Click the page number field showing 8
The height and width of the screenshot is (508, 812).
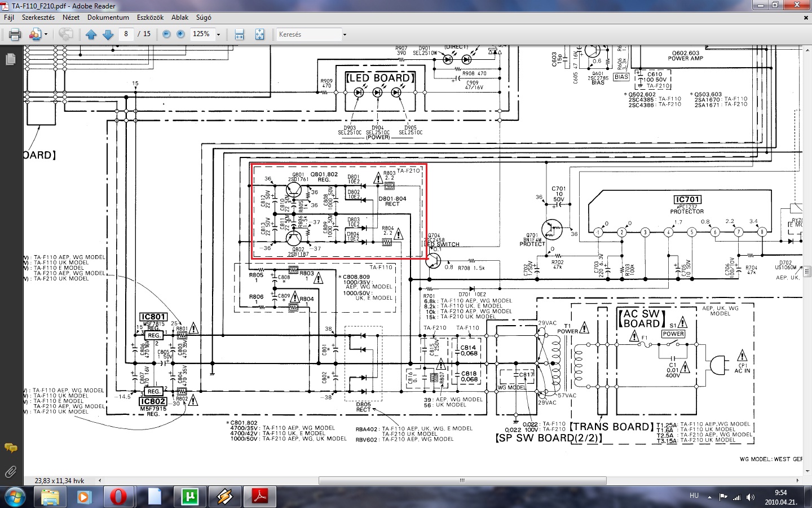126,34
